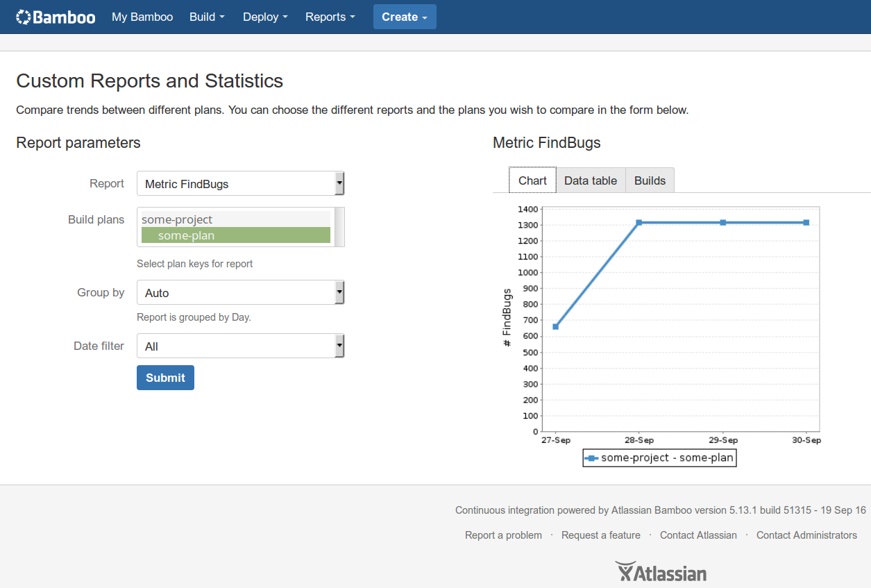
Task: Click the some-project legend marker icon
Action: 591,458
